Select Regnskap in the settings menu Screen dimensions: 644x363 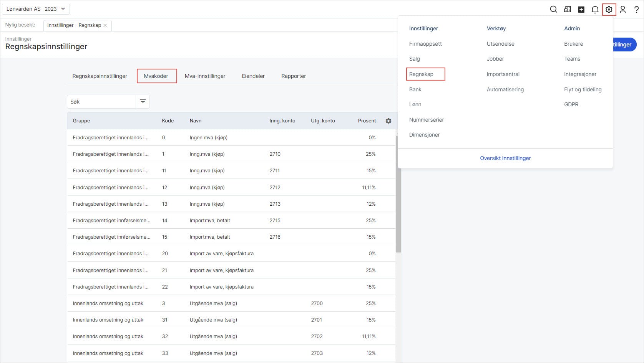tap(421, 74)
